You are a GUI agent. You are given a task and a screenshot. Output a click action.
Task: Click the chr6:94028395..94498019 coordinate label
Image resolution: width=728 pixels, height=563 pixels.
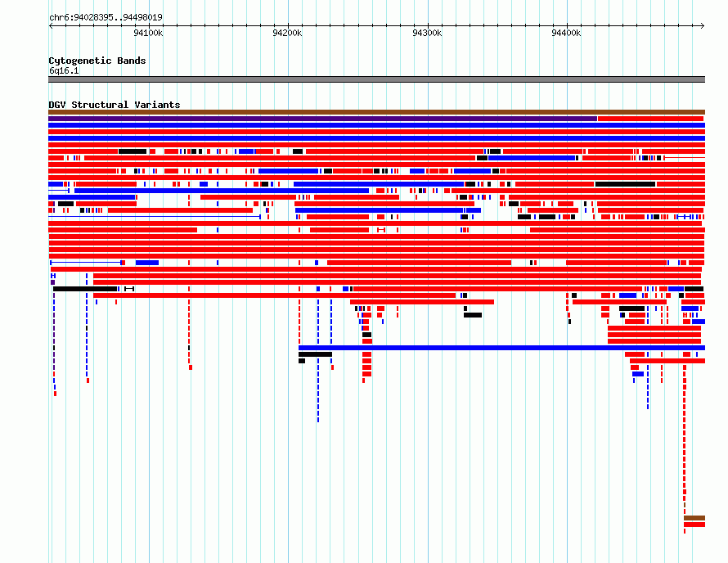[x=106, y=17]
